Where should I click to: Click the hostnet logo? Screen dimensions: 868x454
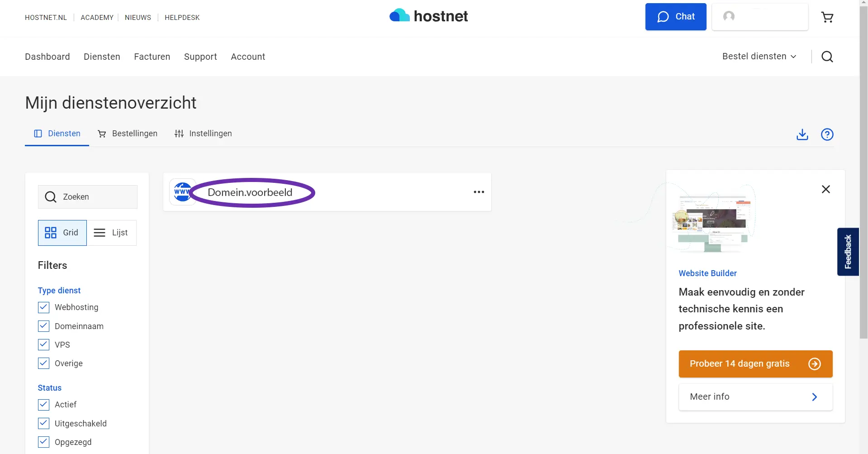point(428,16)
